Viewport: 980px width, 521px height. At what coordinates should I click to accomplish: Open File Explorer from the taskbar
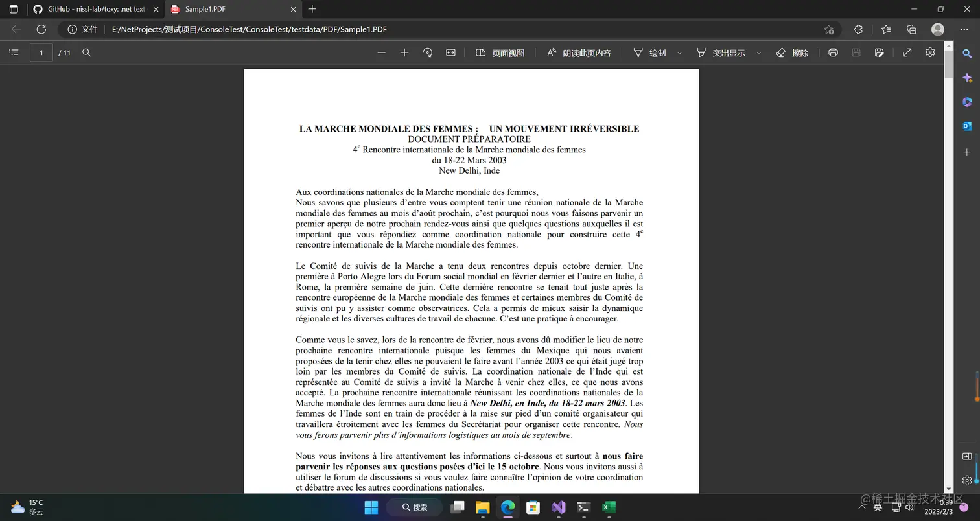tap(483, 507)
